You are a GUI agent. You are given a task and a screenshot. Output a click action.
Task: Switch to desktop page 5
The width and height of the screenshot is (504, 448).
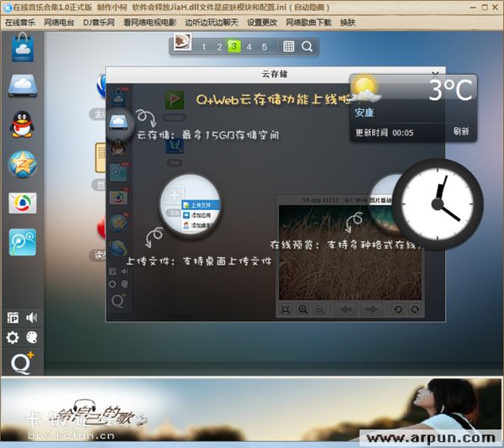click(x=264, y=46)
